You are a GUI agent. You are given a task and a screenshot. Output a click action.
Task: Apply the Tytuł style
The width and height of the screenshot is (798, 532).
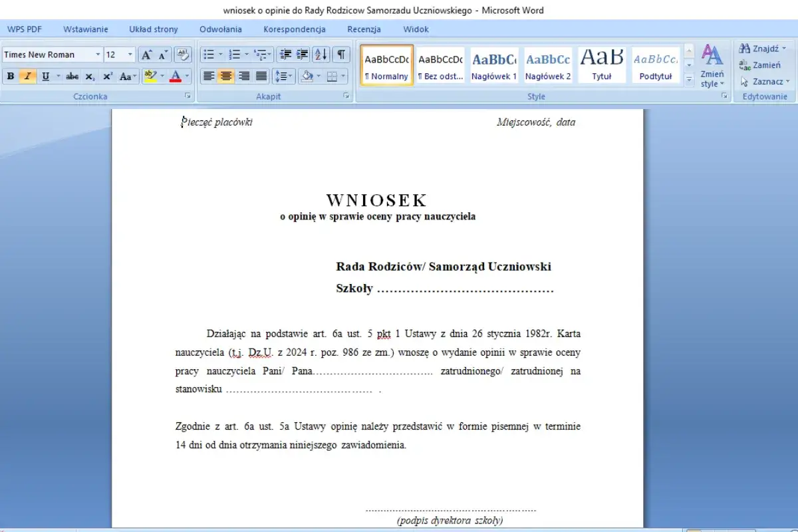[x=602, y=65]
